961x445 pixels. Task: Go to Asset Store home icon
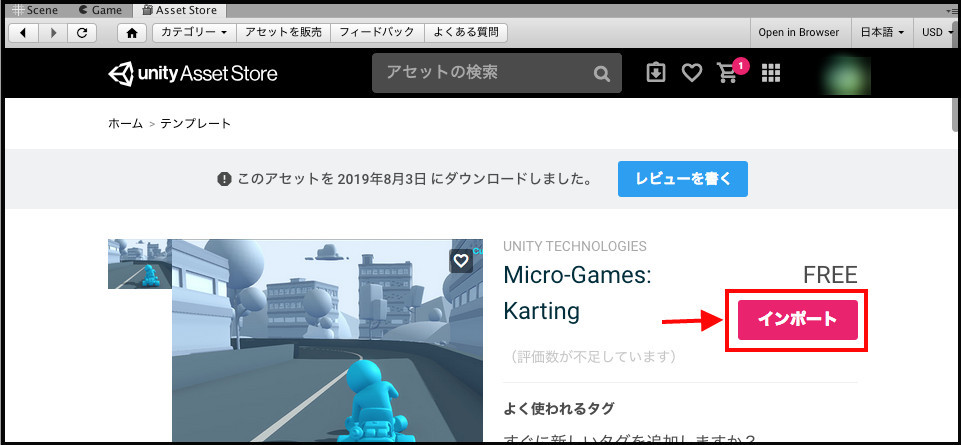tap(132, 32)
